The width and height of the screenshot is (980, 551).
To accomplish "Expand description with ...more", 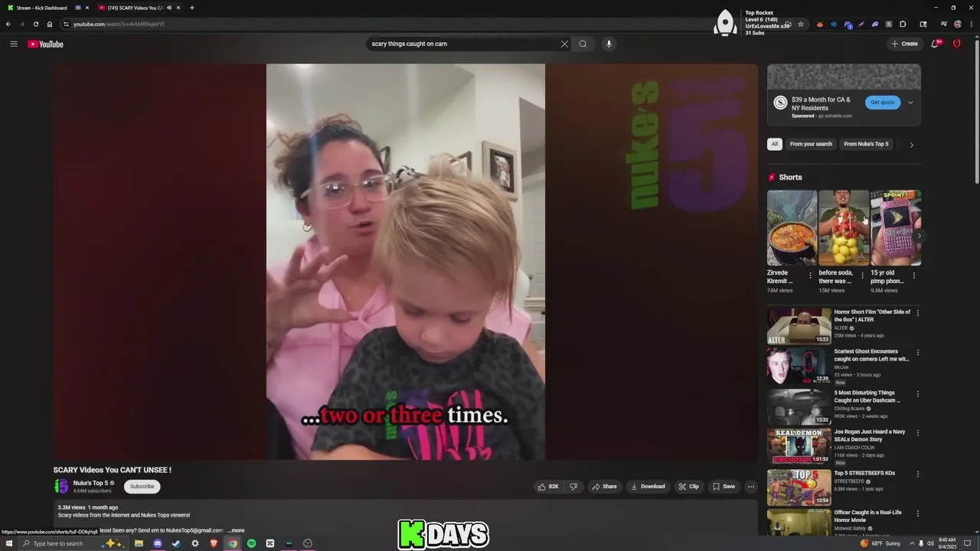I will [x=236, y=530].
